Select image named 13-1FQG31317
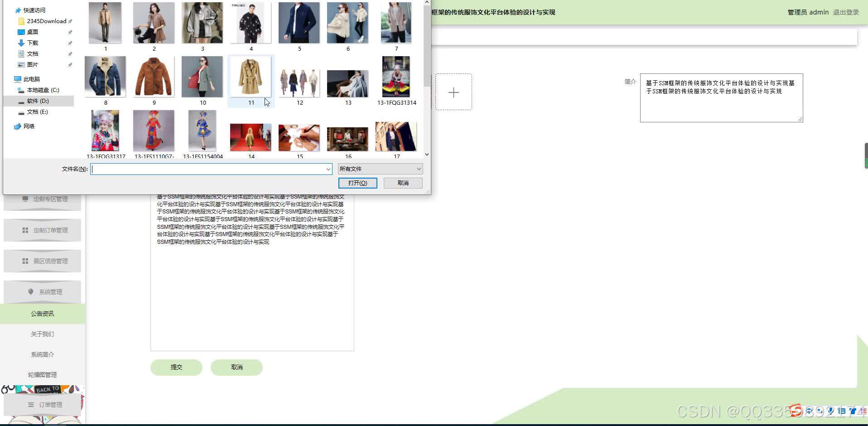 [105, 131]
